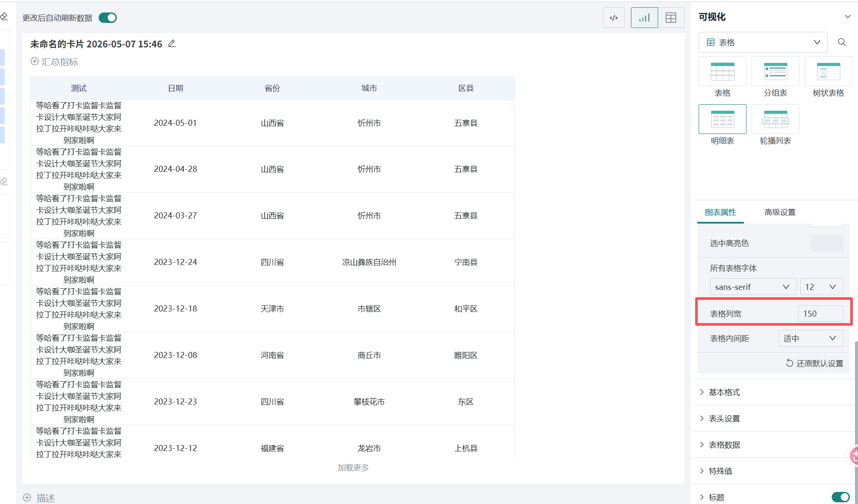858x504 pixels.
Task: Click 还原默认设置 button
Action: [x=814, y=363]
